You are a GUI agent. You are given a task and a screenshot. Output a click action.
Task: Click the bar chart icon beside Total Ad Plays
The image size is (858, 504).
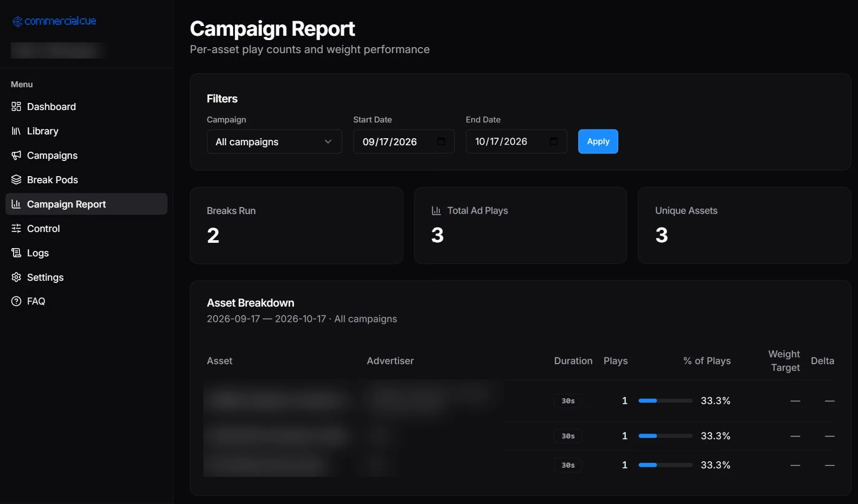tap(436, 210)
